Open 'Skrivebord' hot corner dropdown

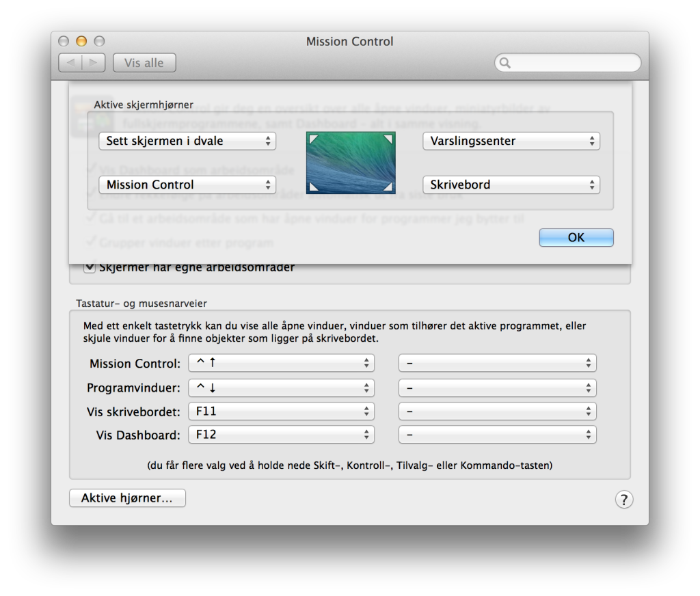(511, 185)
